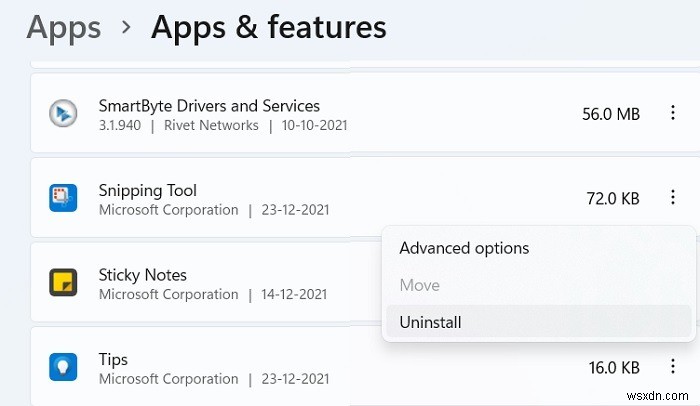
Task: Click the 16.0 KB size value
Action: click(x=614, y=368)
